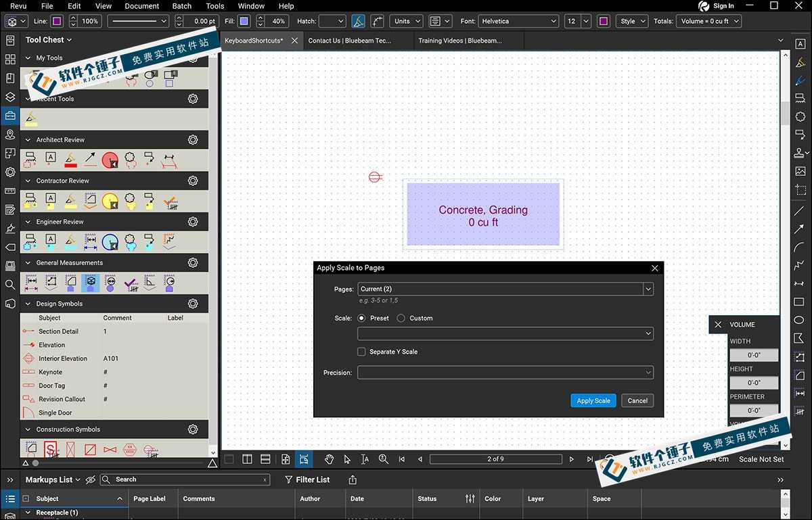
Task: Close the Volume measurement panel
Action: point(718,325)
